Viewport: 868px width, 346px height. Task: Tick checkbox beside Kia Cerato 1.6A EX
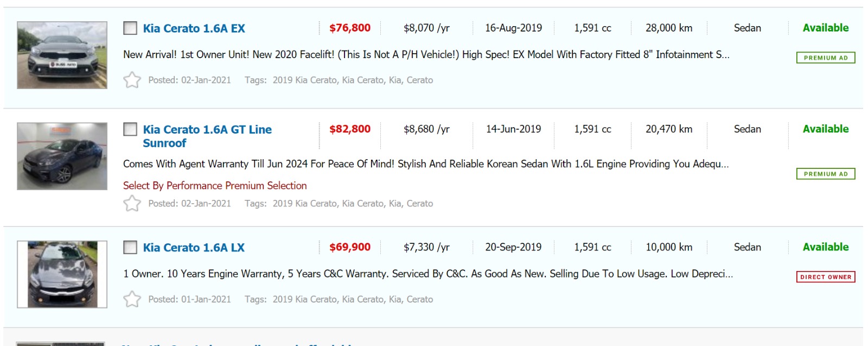[x=130, y=28]
